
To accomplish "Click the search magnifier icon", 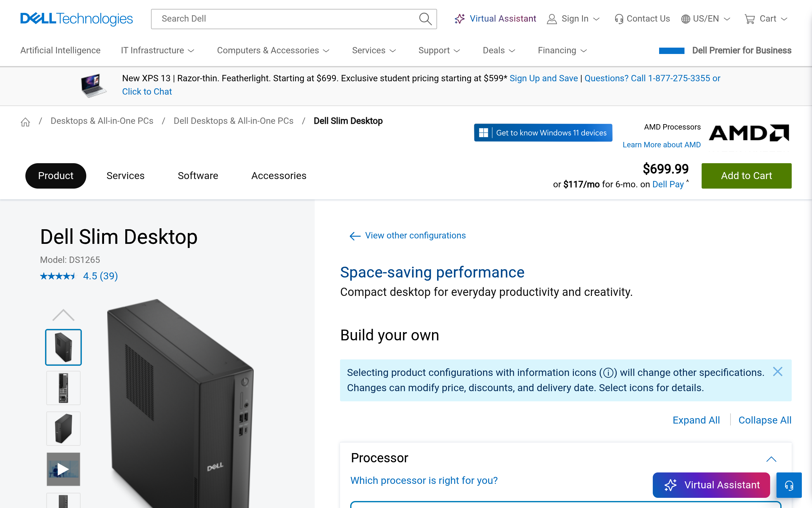I will click(x=425, y=19).
